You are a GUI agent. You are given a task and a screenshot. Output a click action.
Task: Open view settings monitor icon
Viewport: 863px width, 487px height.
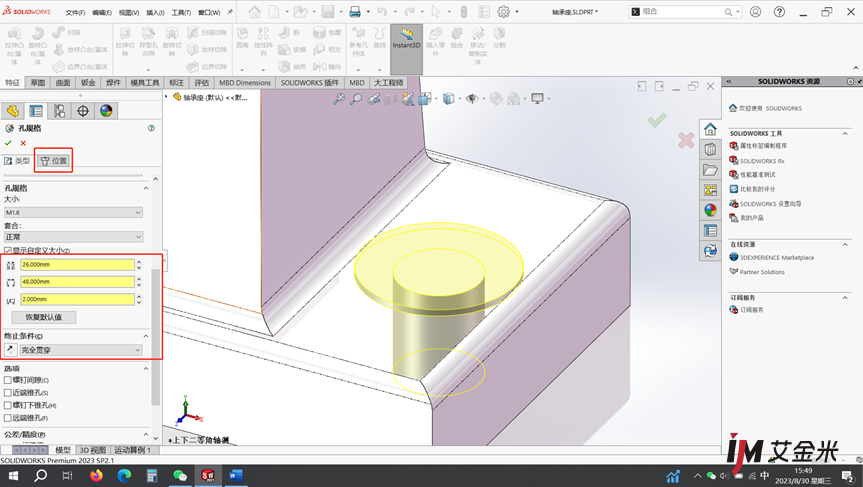(537, 99)
